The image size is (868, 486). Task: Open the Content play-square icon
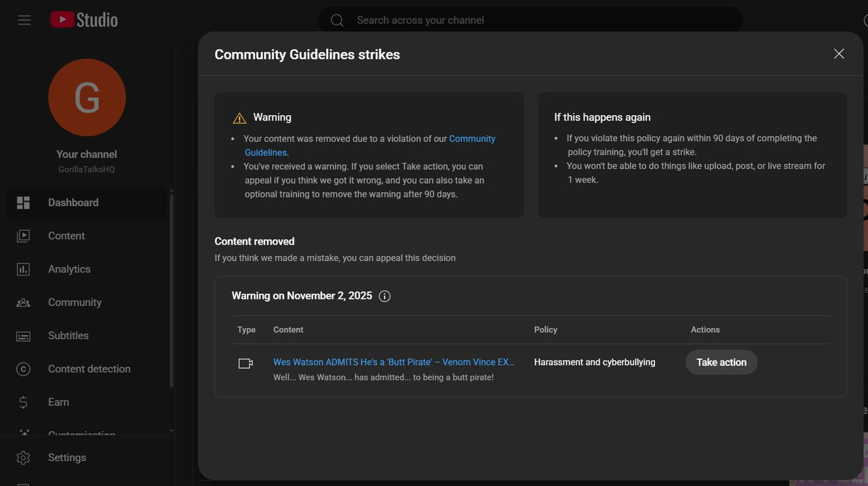pos(23,236)
